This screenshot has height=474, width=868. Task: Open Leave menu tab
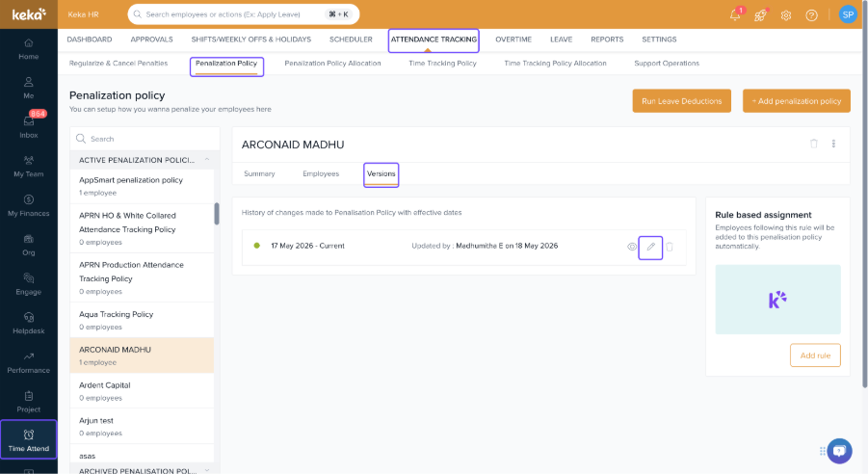562,39
